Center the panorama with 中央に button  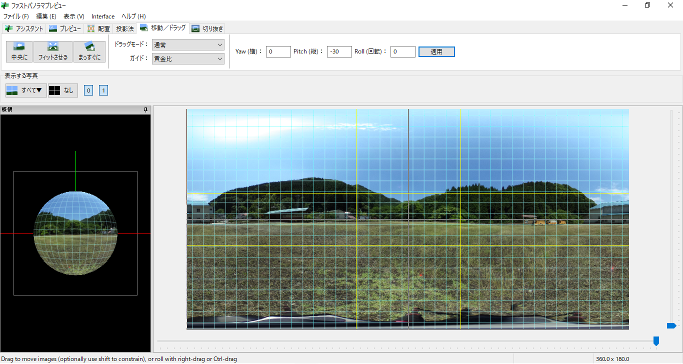click(20, 51)
